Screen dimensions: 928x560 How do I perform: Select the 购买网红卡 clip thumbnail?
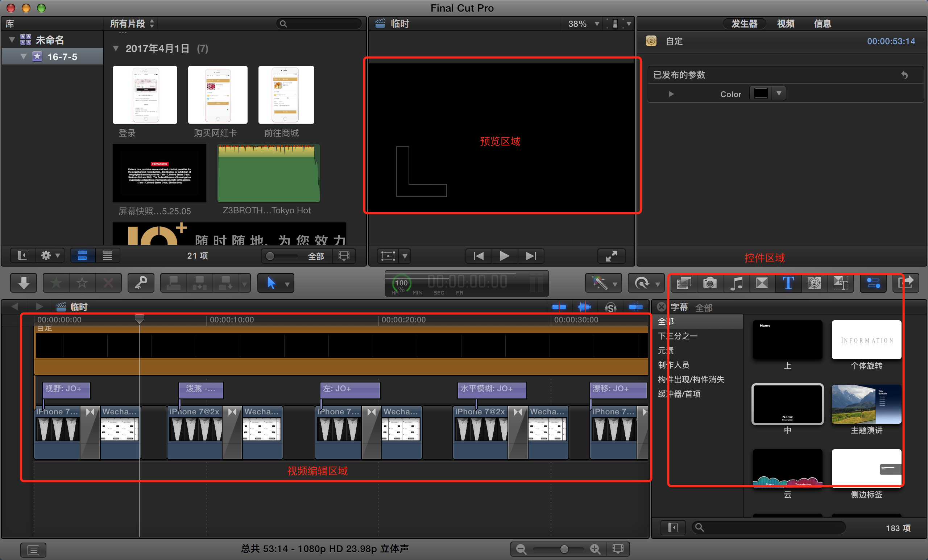click(217, 95)
